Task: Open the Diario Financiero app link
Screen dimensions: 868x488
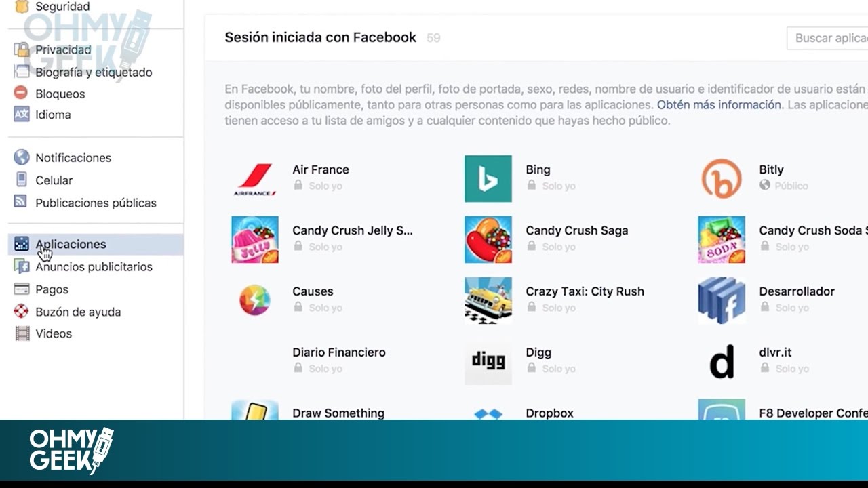Action: [339, 352]
